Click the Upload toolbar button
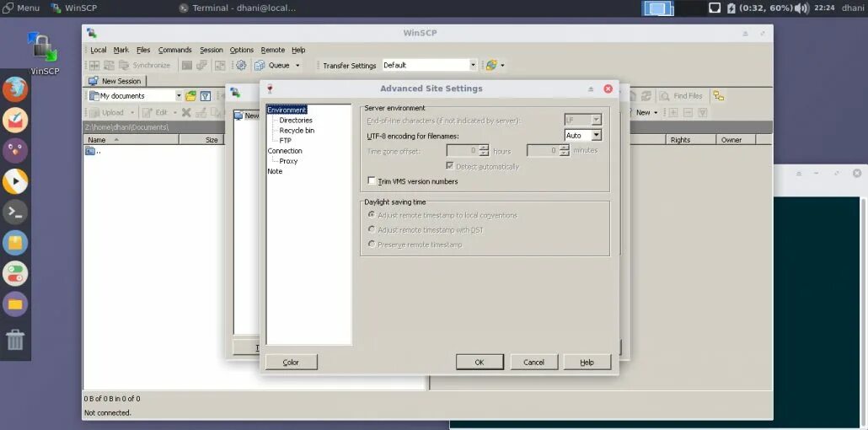This screenshot has height=430, width=868. click(x=107, y=112)
